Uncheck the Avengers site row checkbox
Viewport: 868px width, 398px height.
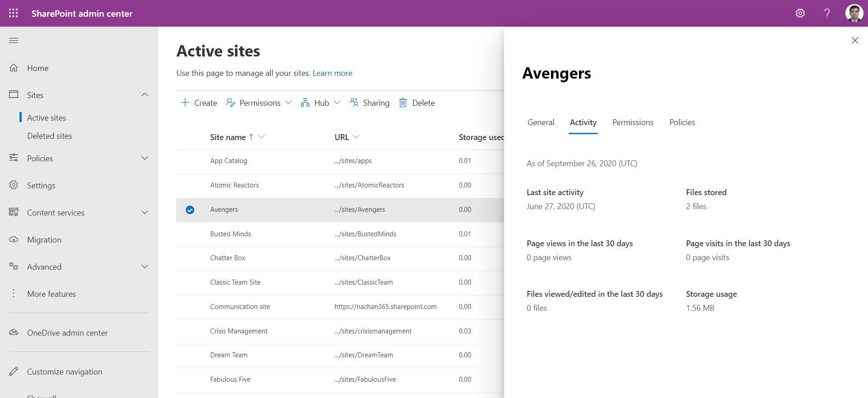coord(190,210)
